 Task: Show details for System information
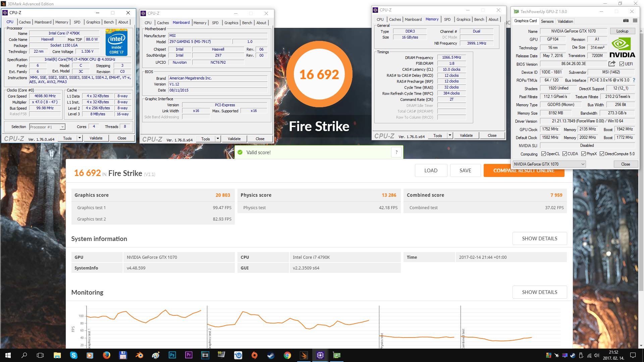click(x=539, y=239)
